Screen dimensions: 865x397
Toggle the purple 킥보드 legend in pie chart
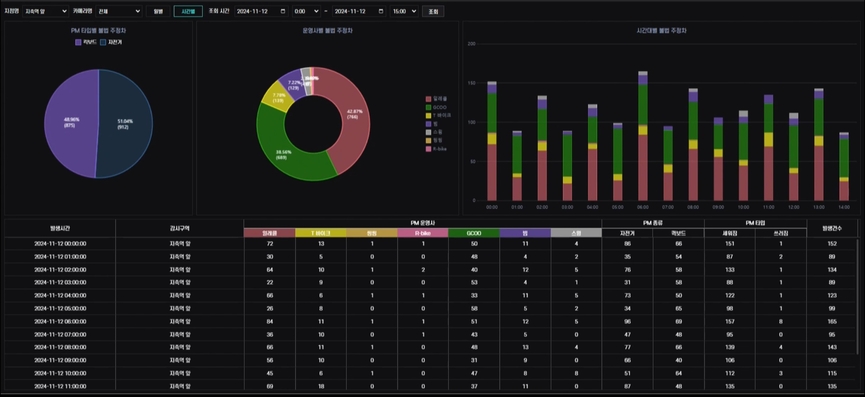pos(78,42)
